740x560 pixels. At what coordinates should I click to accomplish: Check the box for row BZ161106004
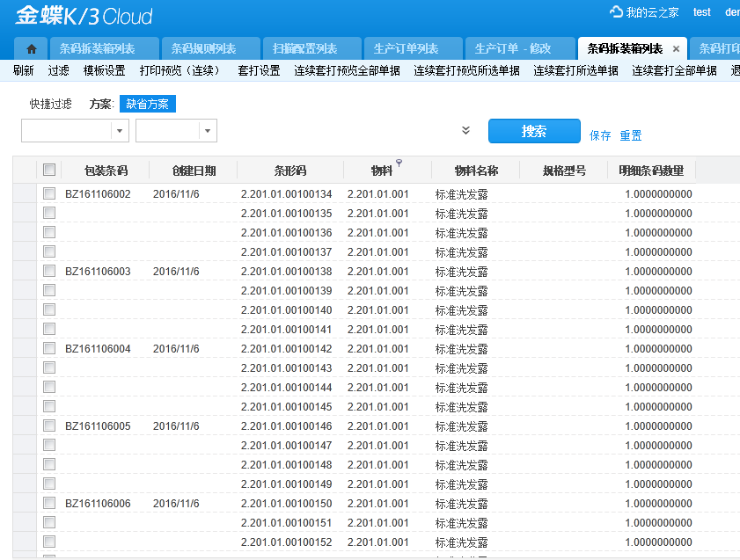point(49,349)
